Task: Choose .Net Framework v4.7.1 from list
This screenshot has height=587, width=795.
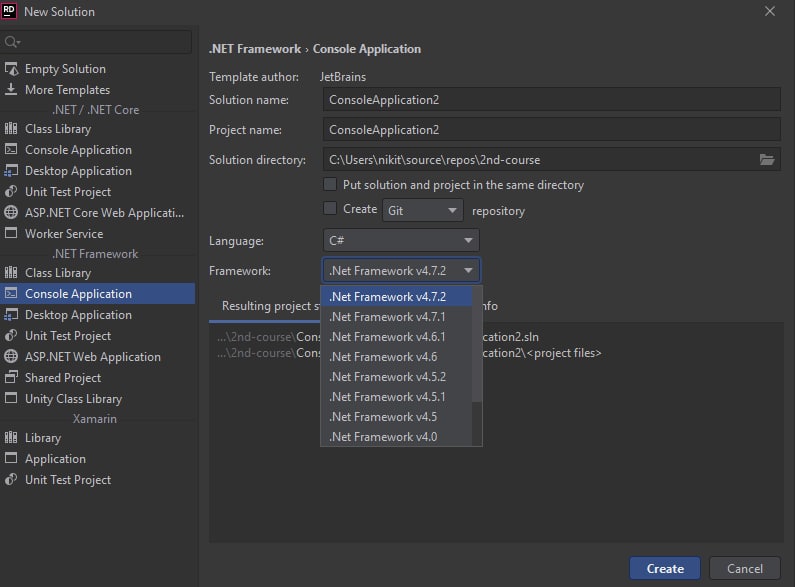Action: [x=396, y=316]
